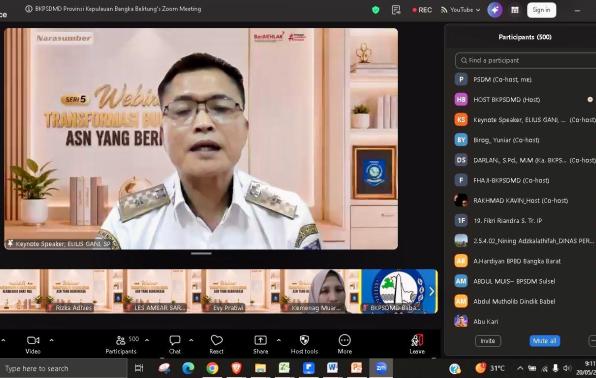Click the red REC recording indicator
596x378 pixels.
click(422, 10)
